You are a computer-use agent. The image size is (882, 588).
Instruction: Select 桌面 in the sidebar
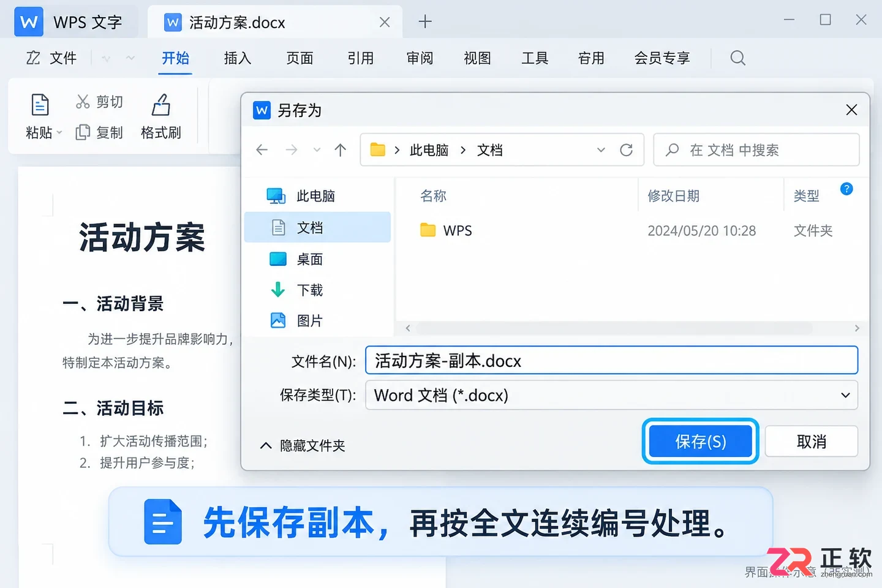(x=317, y=259)
